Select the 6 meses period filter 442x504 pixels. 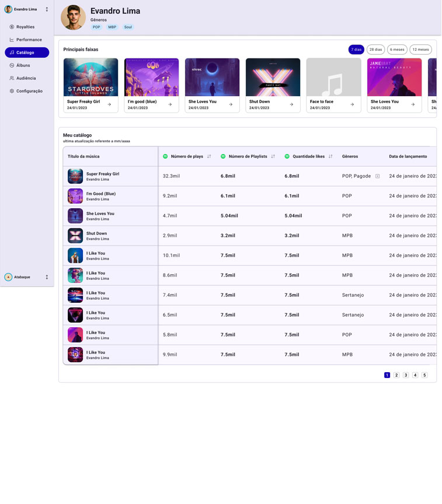tap(397, 50)
